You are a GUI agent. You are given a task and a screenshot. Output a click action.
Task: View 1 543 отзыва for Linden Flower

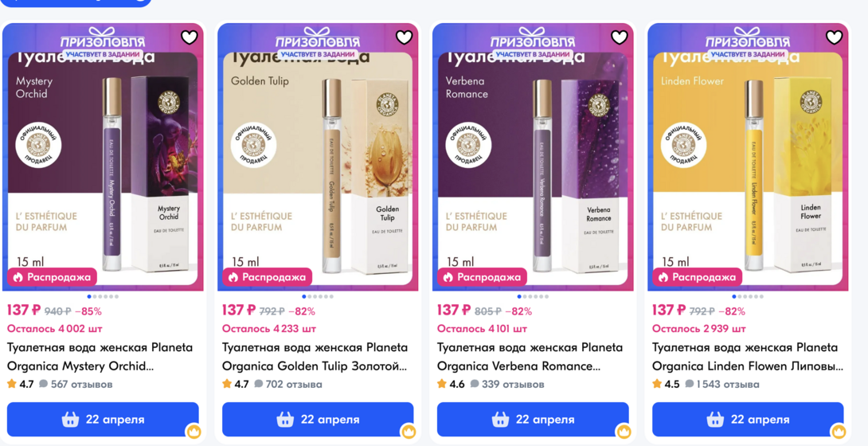[721, 384]
